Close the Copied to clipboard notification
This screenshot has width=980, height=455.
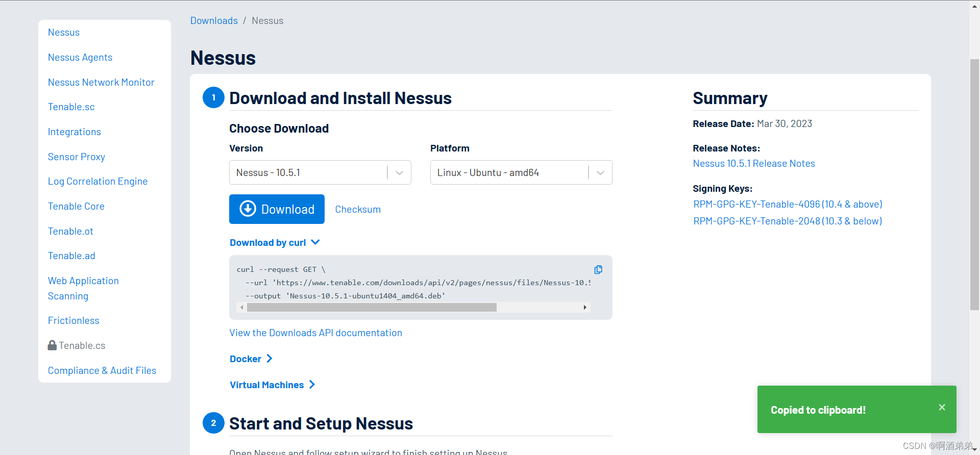click(942, 407)
